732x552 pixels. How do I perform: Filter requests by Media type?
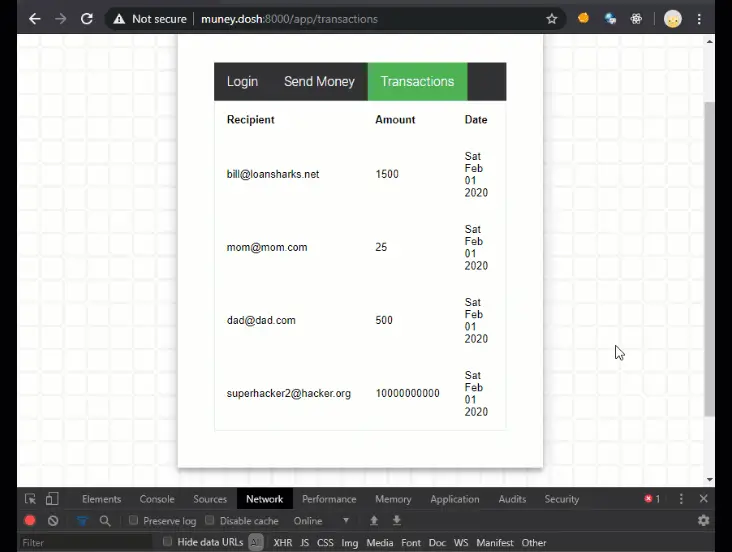click(x=380, y=543)
